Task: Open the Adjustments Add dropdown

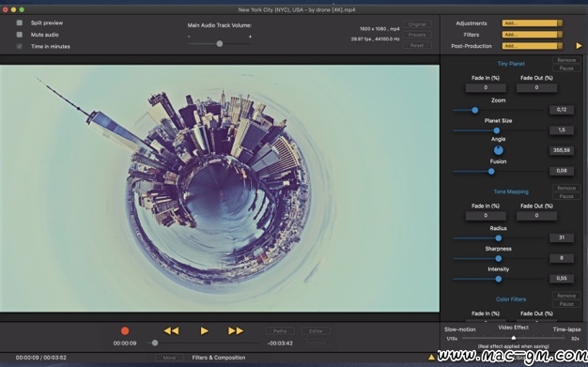Action: click(x=533, y=23)
